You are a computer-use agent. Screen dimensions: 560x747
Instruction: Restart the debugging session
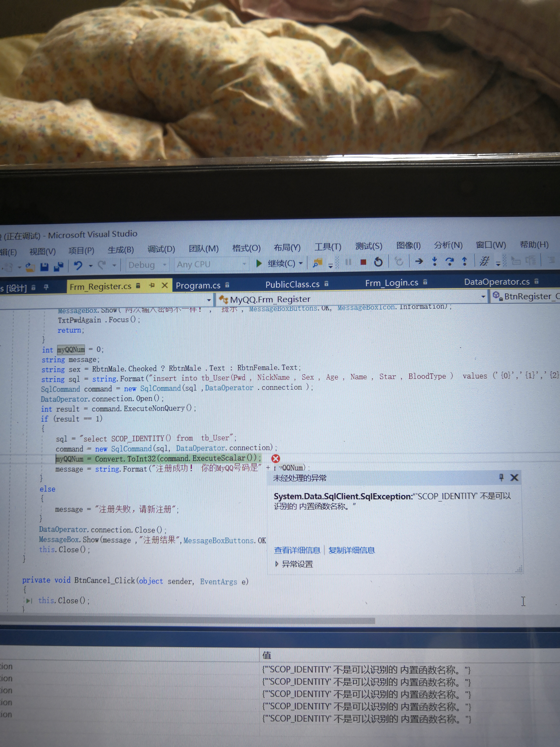click(378, 262)
